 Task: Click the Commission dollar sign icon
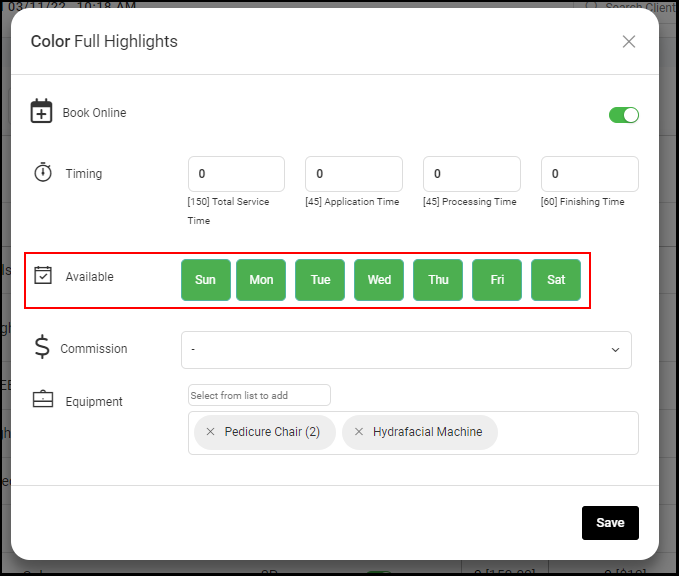click(42, 346)
